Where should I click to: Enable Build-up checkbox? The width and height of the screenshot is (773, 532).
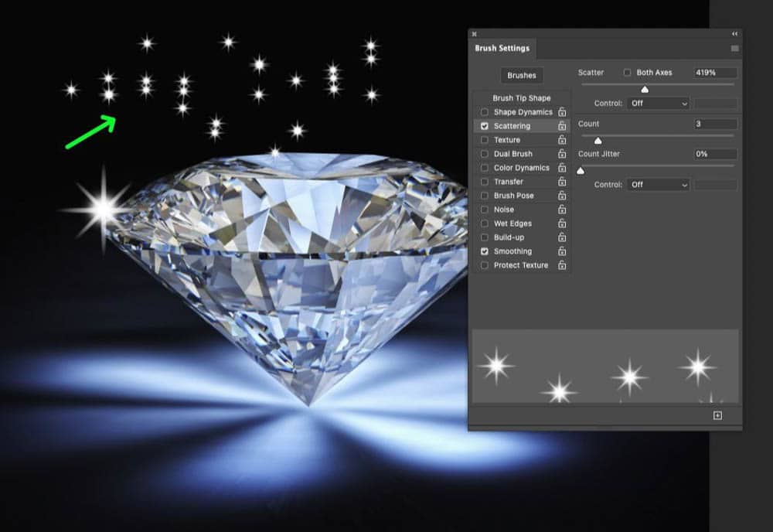485,237
